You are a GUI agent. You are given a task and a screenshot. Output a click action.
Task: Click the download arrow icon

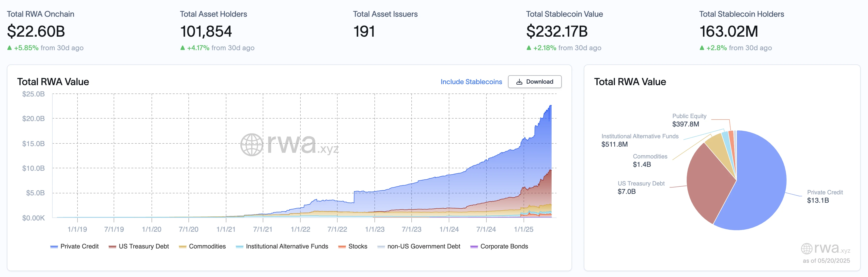tap(519, 82)
